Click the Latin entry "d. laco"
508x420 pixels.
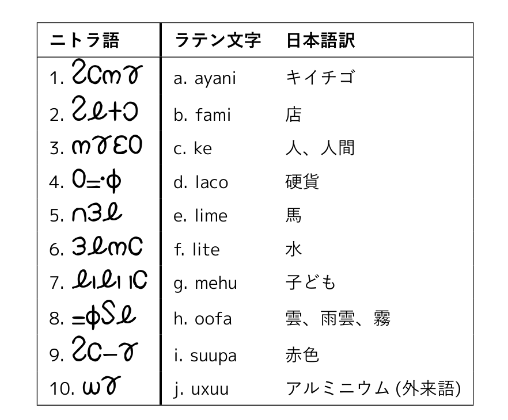(200, 182)
